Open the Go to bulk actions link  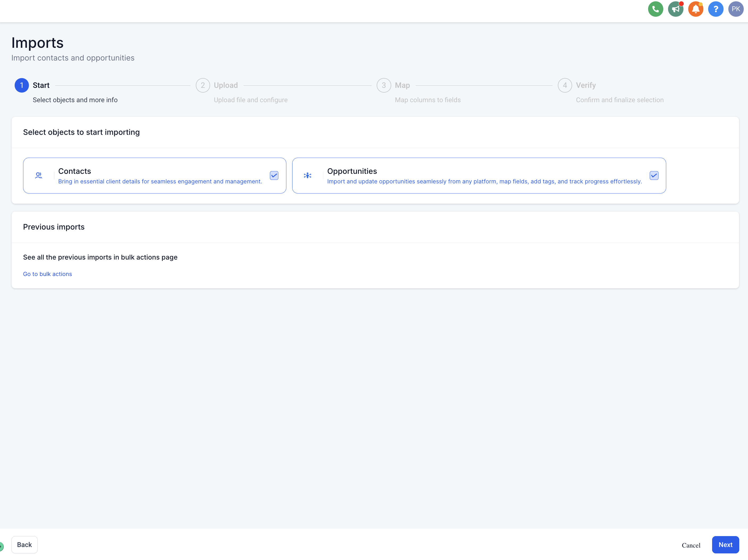[x=47, y=274]
